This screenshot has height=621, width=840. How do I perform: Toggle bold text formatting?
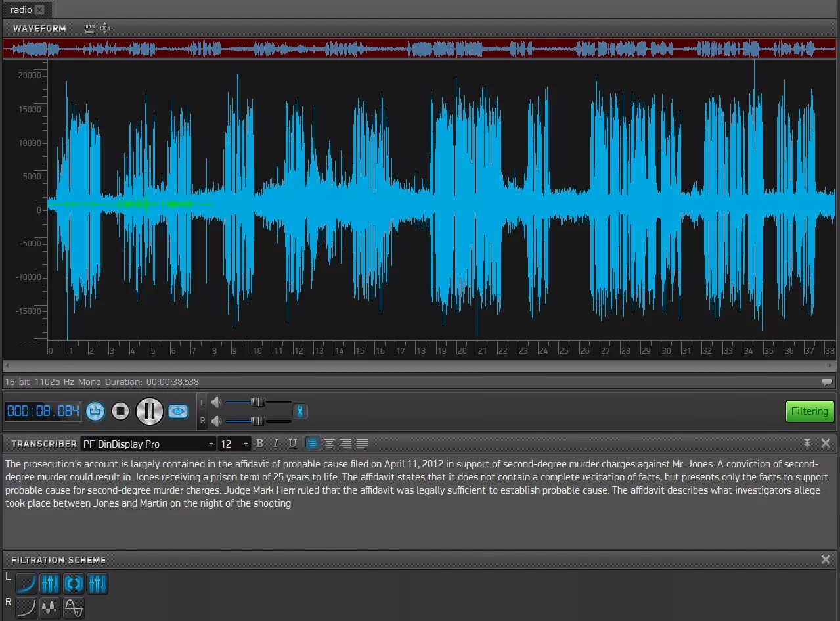point(259,444)
